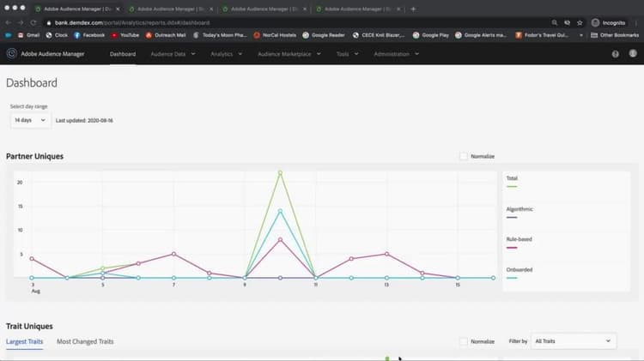The image size is (644, 361).
Task: Open the CECE Knit Blazer bookmark
Action: (x=379, y=35)
